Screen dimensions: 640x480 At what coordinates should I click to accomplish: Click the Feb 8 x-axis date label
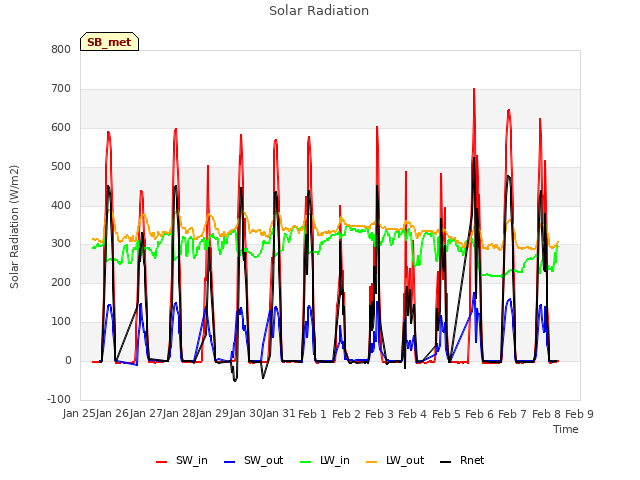tap(546, 414)
